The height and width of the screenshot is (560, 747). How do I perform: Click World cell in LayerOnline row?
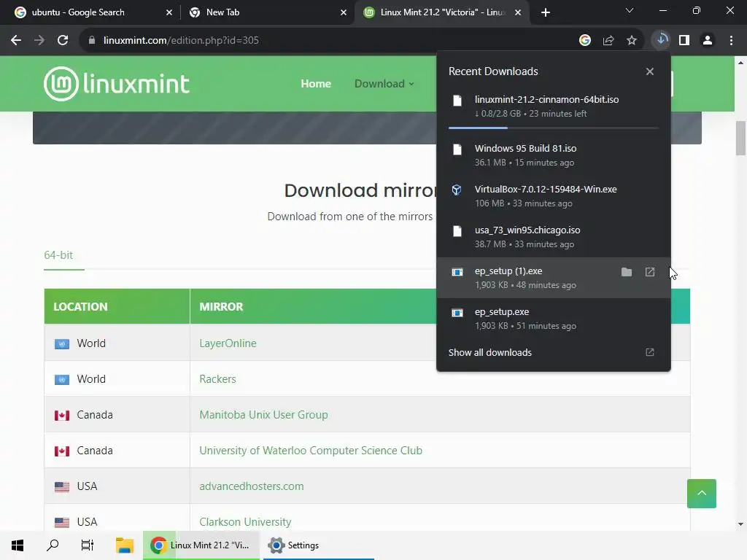point(117,343)
